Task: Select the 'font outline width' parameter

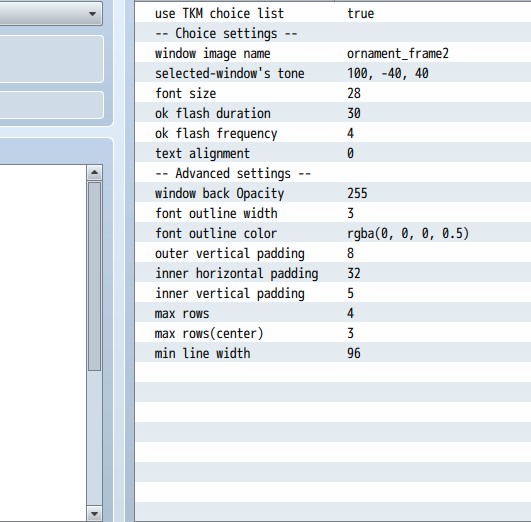Action: coord(216,214)
